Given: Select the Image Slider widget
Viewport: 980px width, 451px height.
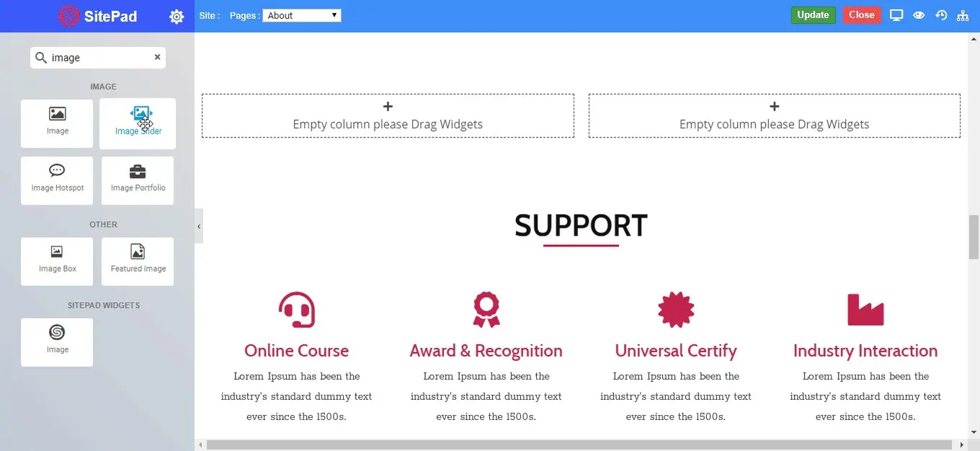Looking at the screenshot, I should tap(137, 122).
